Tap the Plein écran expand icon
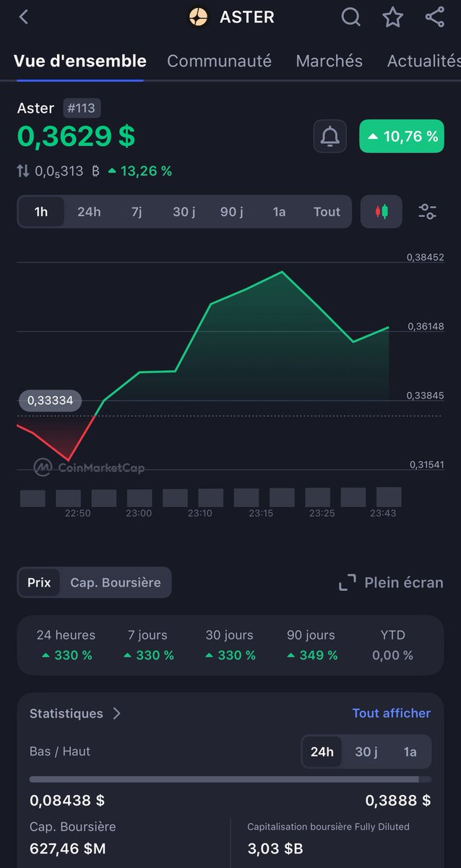This screenshot has width=461, height=868. pyautogui.click(x=348, y=582)
